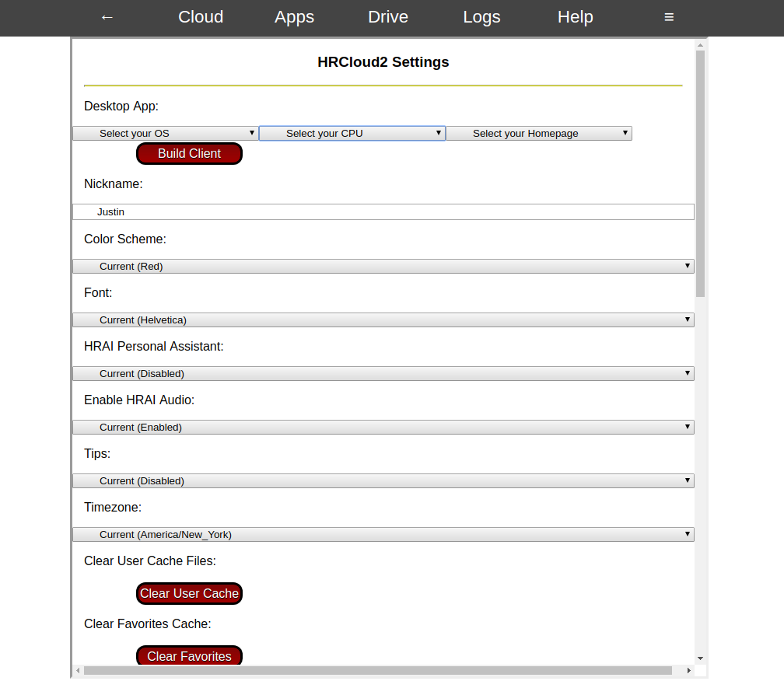784x681 pixels.
Task: Open the Cloud menu item
Action: pos(200,17)
